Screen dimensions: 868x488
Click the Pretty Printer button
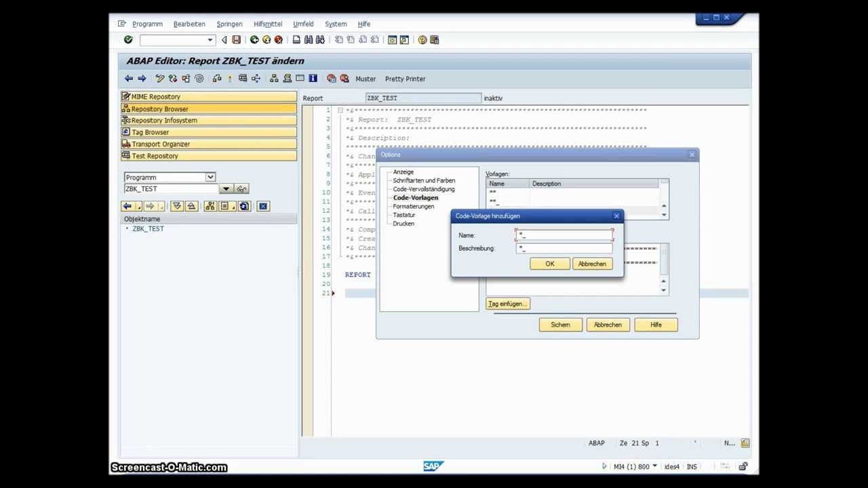click(x=406, y=79)
